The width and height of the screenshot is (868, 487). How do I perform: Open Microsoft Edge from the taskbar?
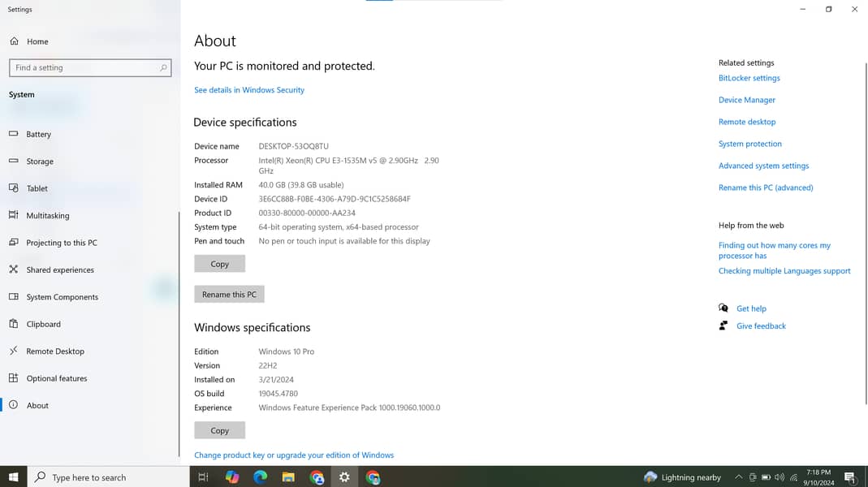point(260,477)
